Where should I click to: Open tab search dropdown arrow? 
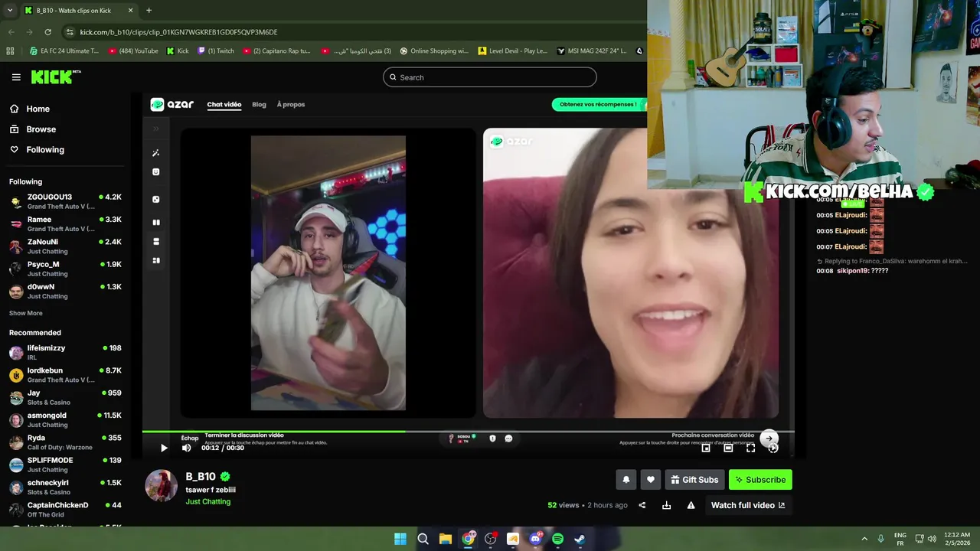[10, 11]
